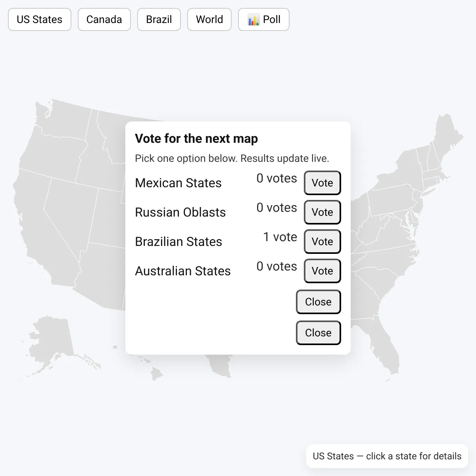
Task: Vote for Australian States
Action: click(x=322, y=271)
